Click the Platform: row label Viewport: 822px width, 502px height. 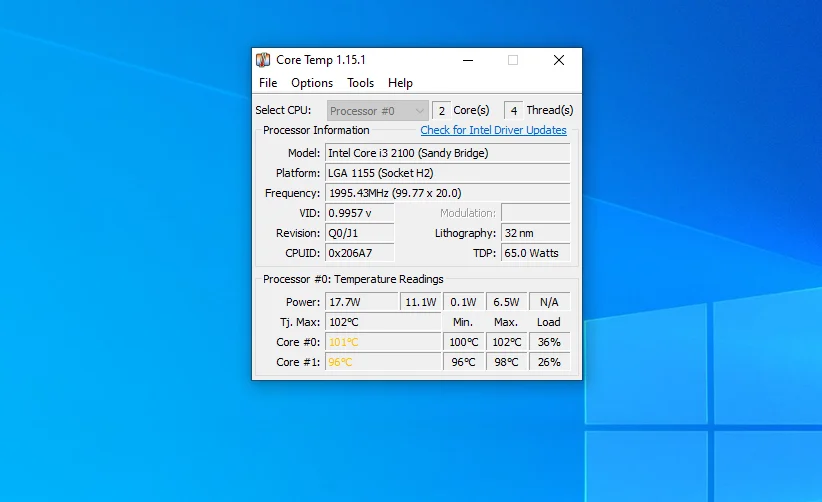pyautogui.click(x=298, y=173)
